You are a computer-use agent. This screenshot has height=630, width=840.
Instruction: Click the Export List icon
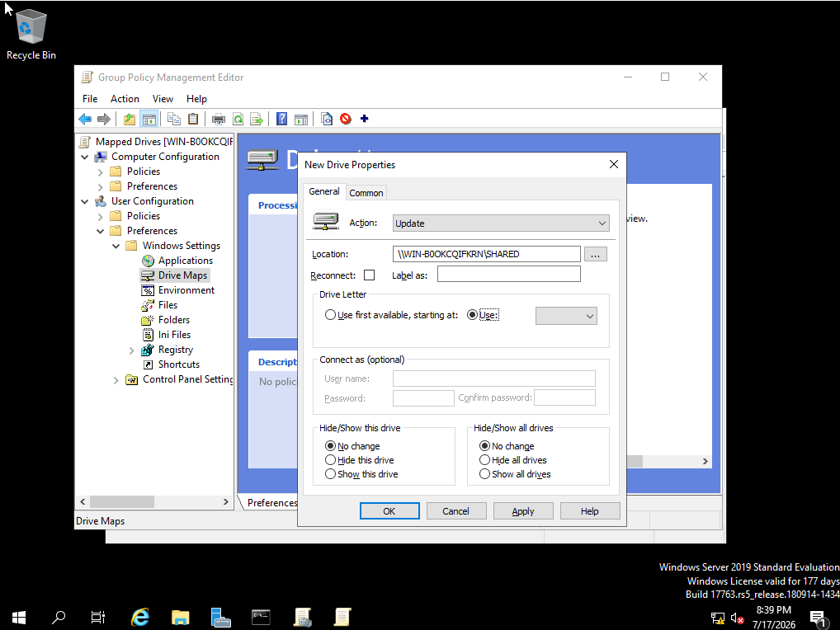click(x=257, y=119)
